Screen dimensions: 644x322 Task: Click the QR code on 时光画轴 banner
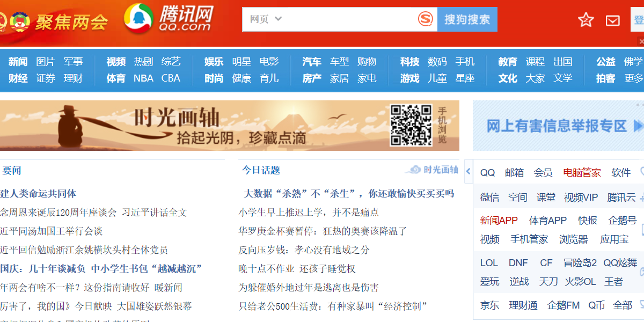coord(411,125)
